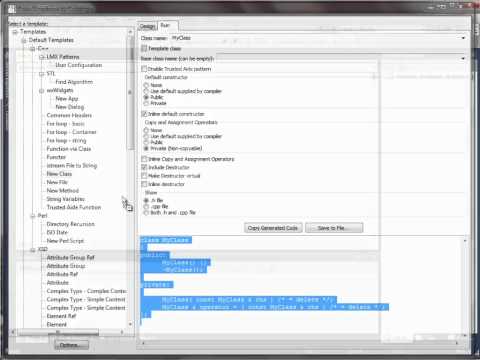
Task: Select the Common Headers template
Action: (x=69, y=115)
